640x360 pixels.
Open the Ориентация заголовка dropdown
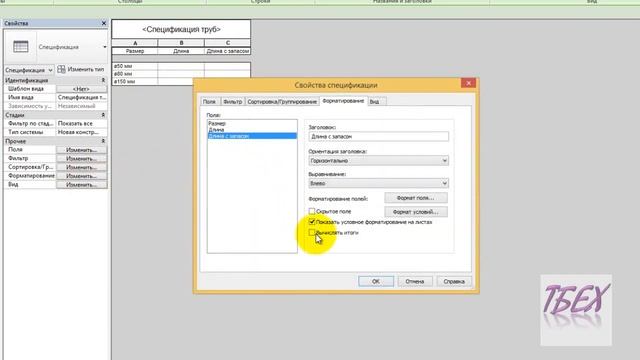pyautogui.click(x=378, y=161)
